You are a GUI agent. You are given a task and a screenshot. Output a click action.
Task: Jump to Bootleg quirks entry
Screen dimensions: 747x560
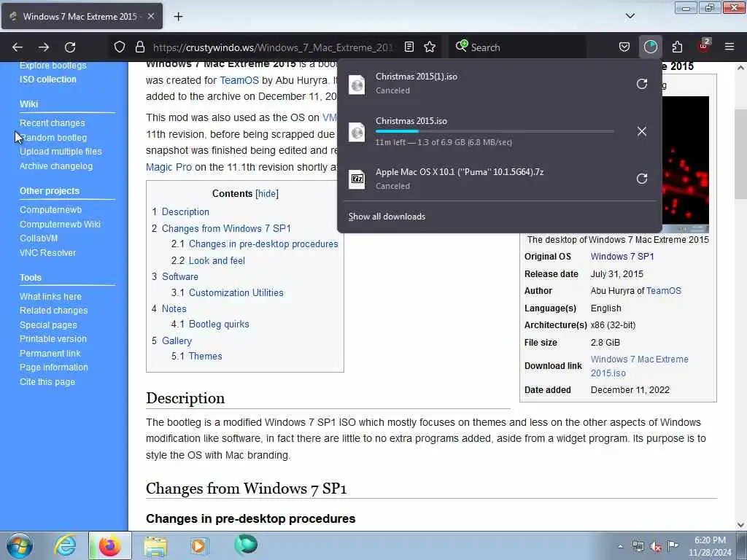tap(219, 324)
